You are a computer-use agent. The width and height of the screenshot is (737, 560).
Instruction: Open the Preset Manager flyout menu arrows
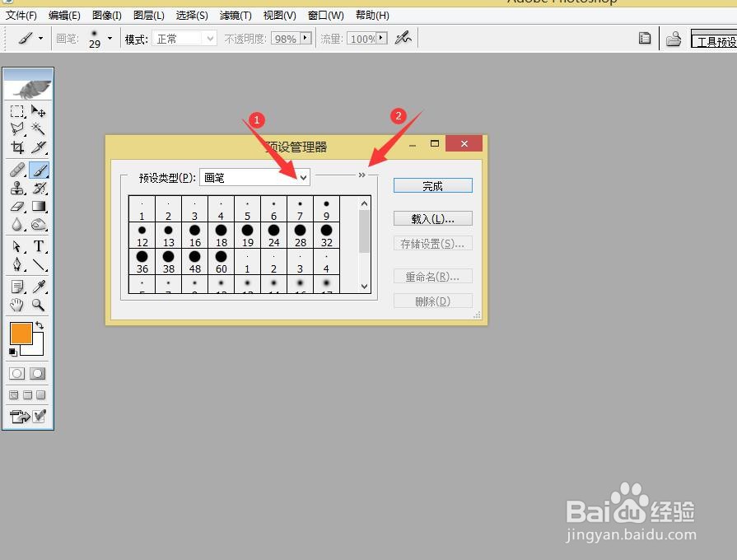point(362,175)
